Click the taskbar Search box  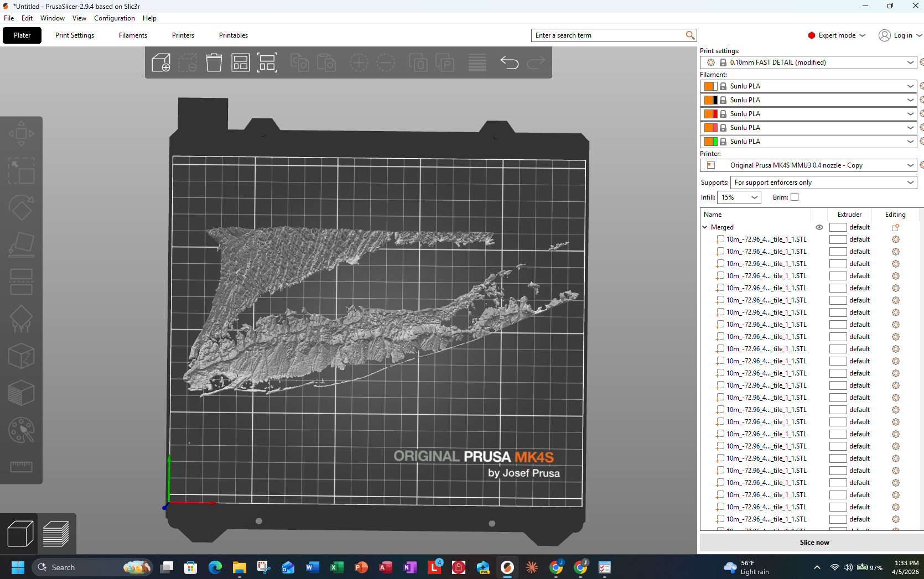(x=92, y=567)
